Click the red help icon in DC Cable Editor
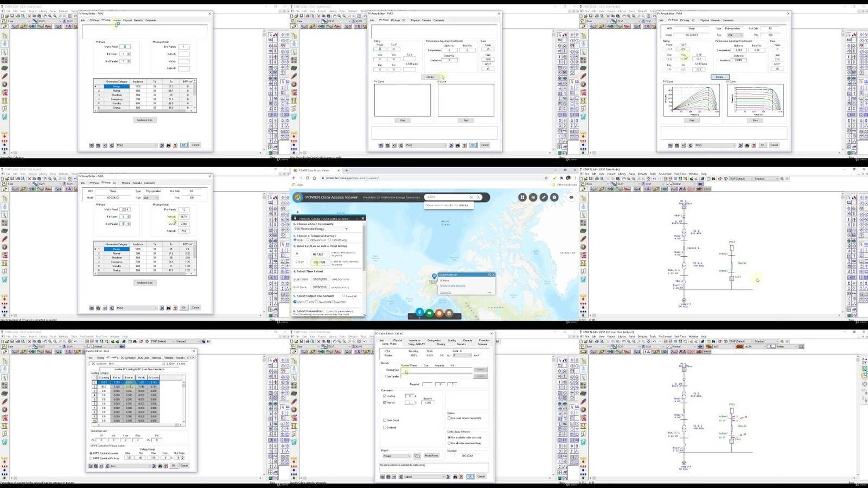This screenshot has height=488, width=868. 461,477
